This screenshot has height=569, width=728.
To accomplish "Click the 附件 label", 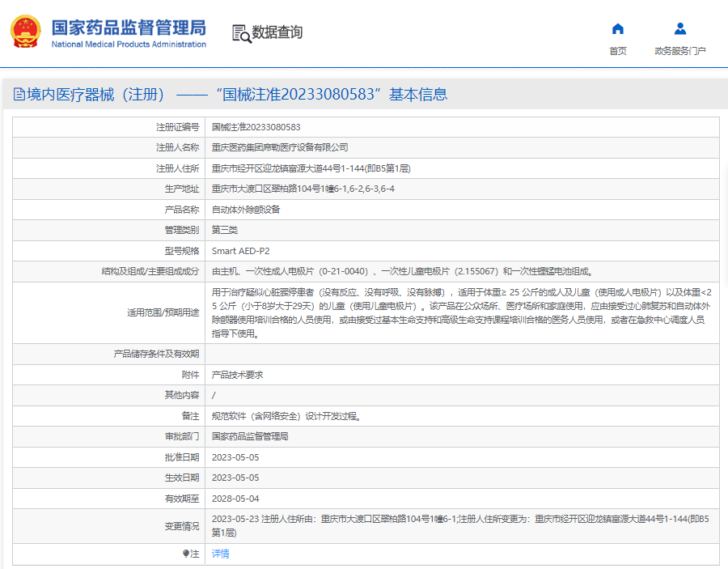I will pyautogui.click(x=190, y=375).
